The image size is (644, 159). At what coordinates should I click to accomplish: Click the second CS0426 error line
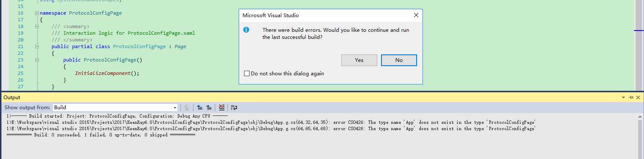tap(271, 129)
